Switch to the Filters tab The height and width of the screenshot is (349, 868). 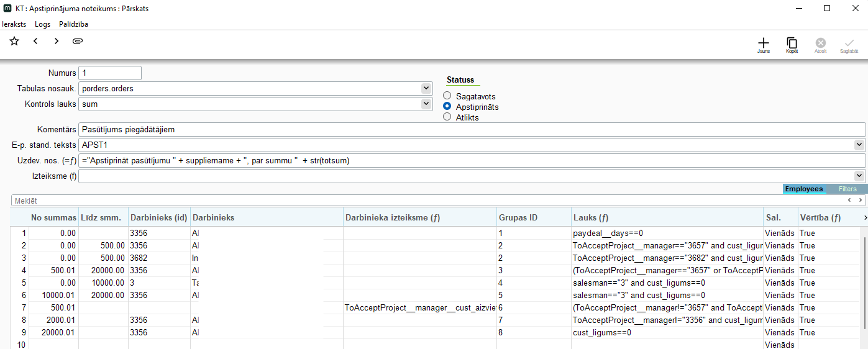[847, 189]
